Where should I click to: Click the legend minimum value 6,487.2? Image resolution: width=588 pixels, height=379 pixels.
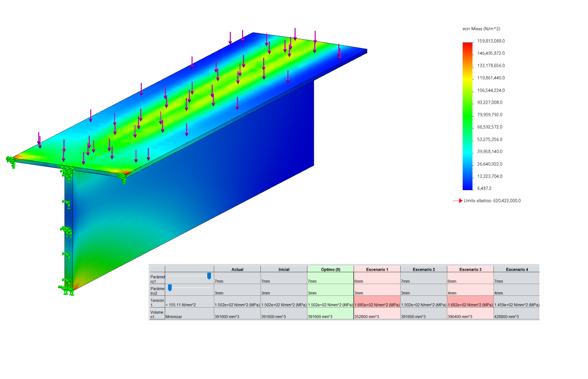[x=484, y=188]
